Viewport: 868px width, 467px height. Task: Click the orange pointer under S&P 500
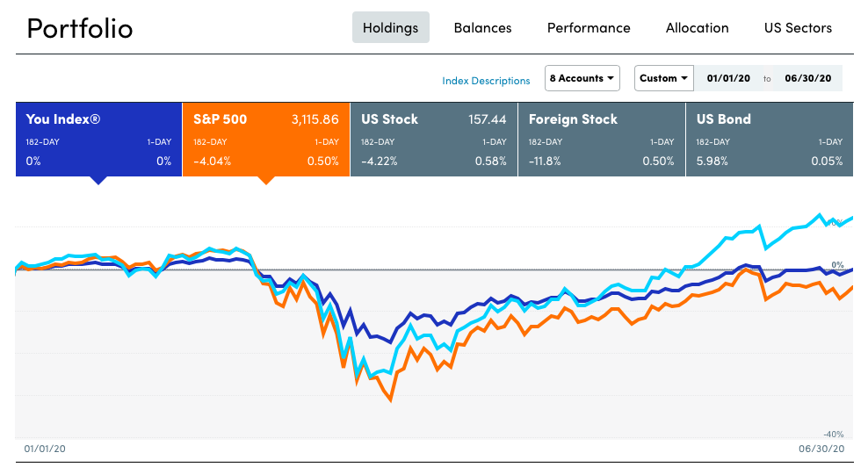click(265, 180)
